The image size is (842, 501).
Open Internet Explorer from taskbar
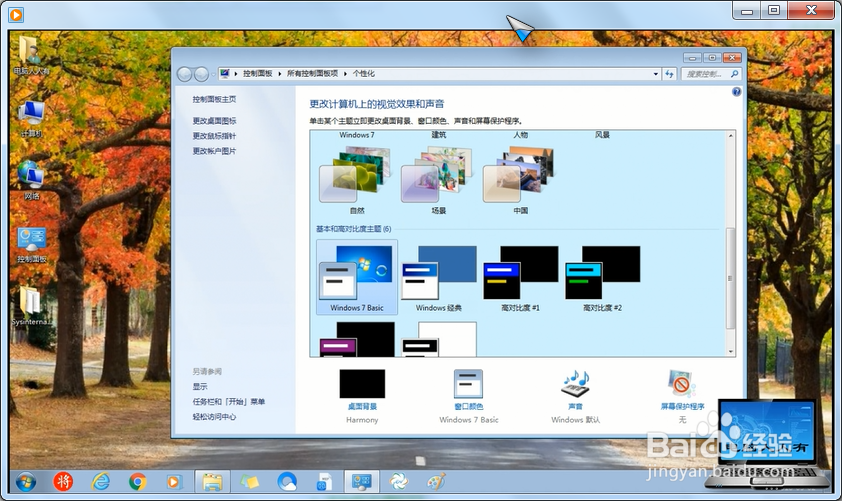100,482
